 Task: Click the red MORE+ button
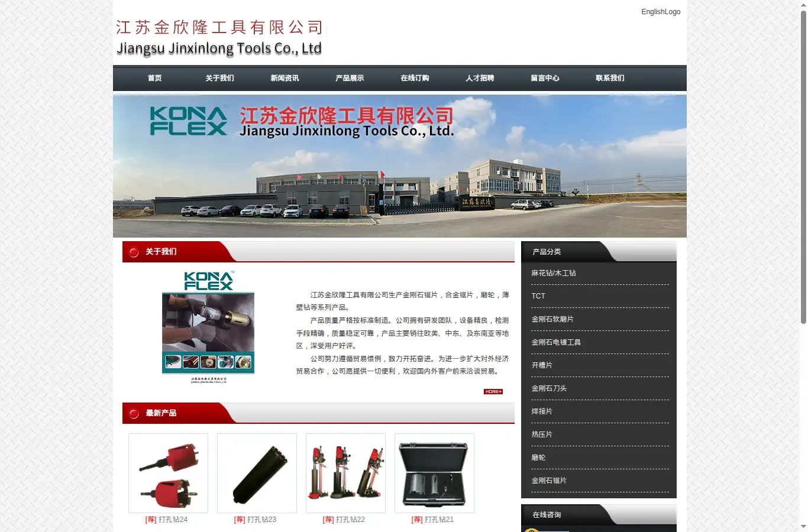point(493,392)
